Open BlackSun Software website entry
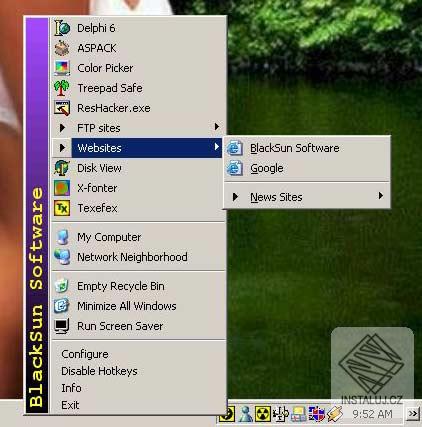Image resolution: width=422 pixels, height=427 pixels. [307, 148]
